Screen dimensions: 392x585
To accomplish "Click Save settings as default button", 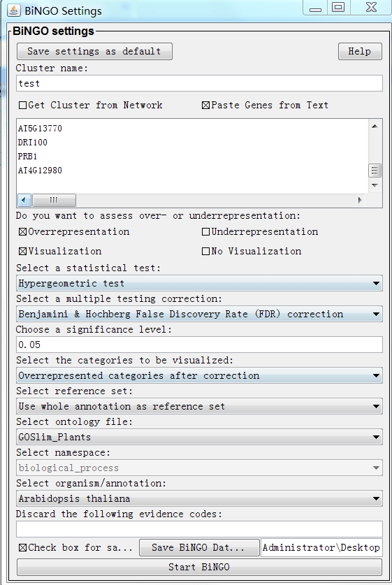I will click(94, 51).
